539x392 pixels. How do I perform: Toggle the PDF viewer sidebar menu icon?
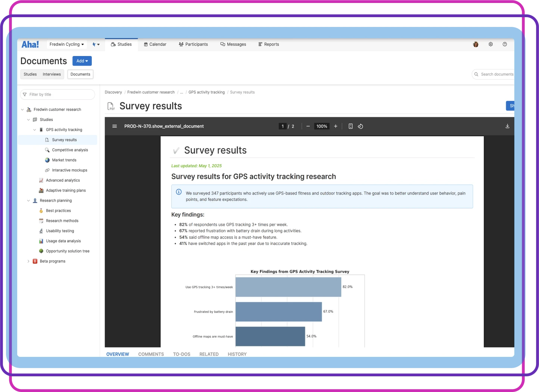pyautogui.click(x=115, y=126)
